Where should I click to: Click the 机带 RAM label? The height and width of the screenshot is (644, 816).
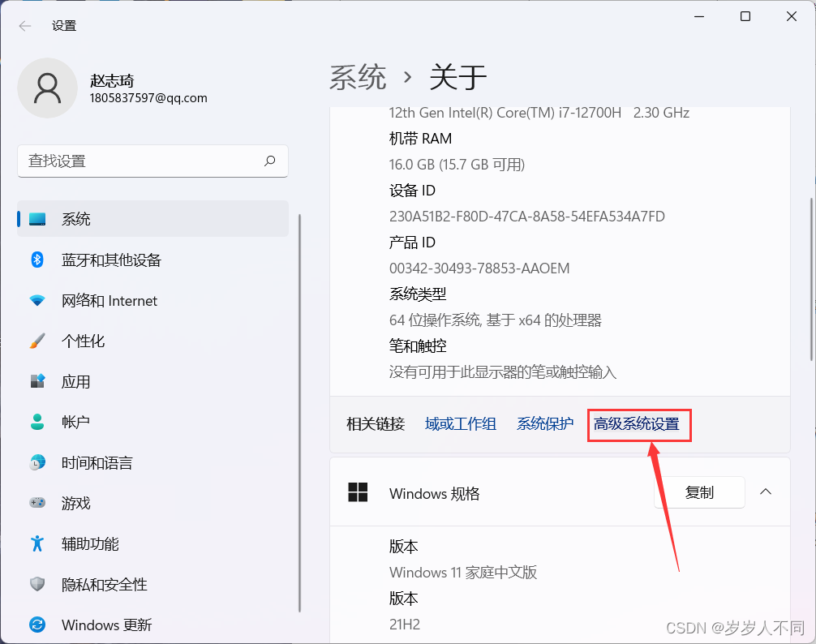click(420, 139)
